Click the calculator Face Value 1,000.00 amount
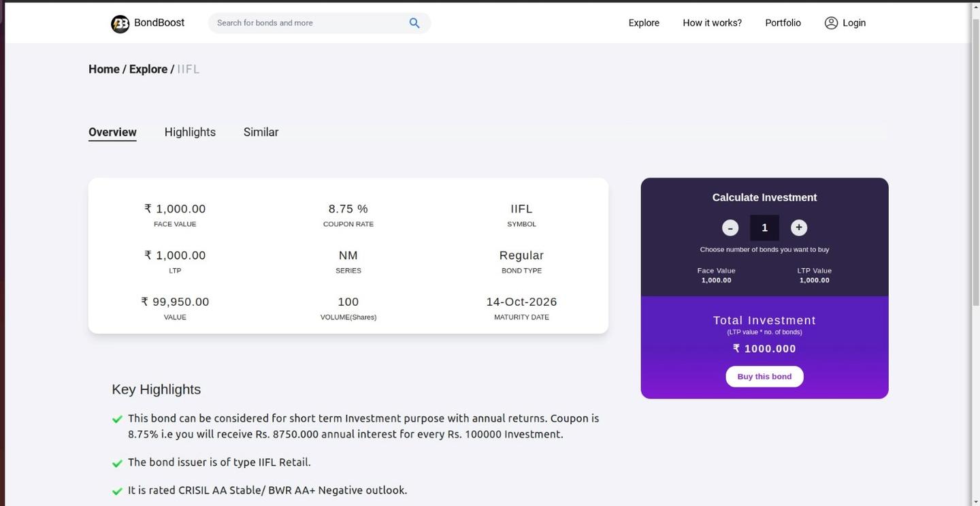Viewport: 980px width, 506px height. click(x=716, y=281)
